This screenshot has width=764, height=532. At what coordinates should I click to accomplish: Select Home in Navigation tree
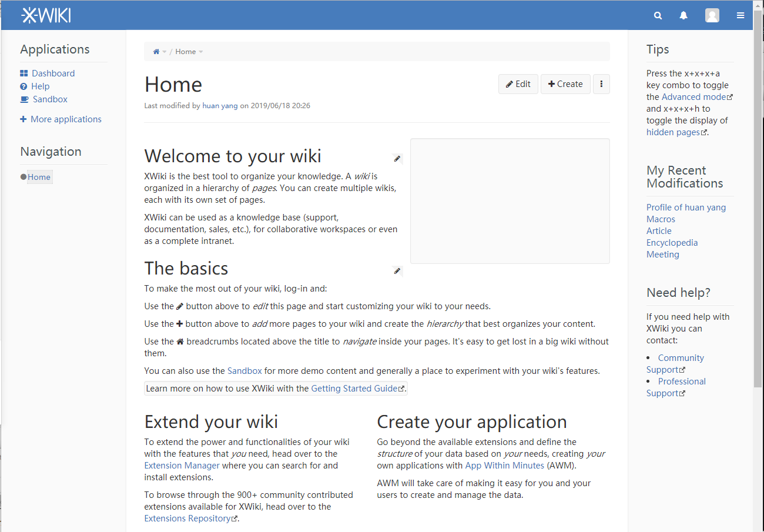39,177
